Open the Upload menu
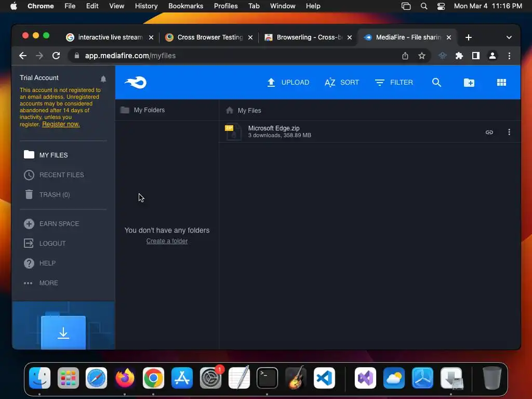The height and width of the screenshot is (399, 532). click(x=288, y=83)
